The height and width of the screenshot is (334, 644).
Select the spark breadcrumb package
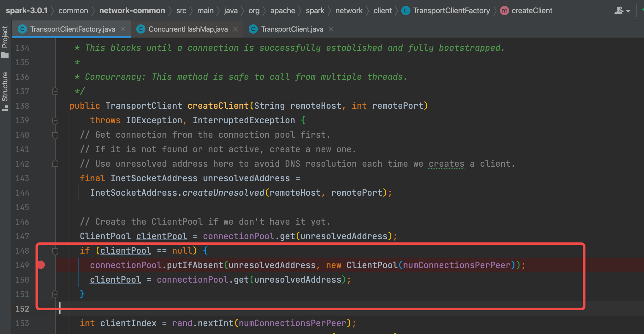[315, 11]
